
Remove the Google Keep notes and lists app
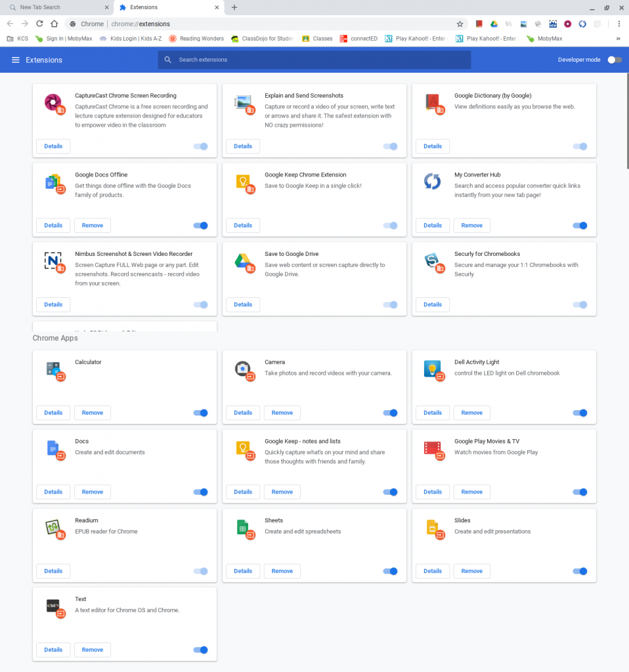point(282,492)
